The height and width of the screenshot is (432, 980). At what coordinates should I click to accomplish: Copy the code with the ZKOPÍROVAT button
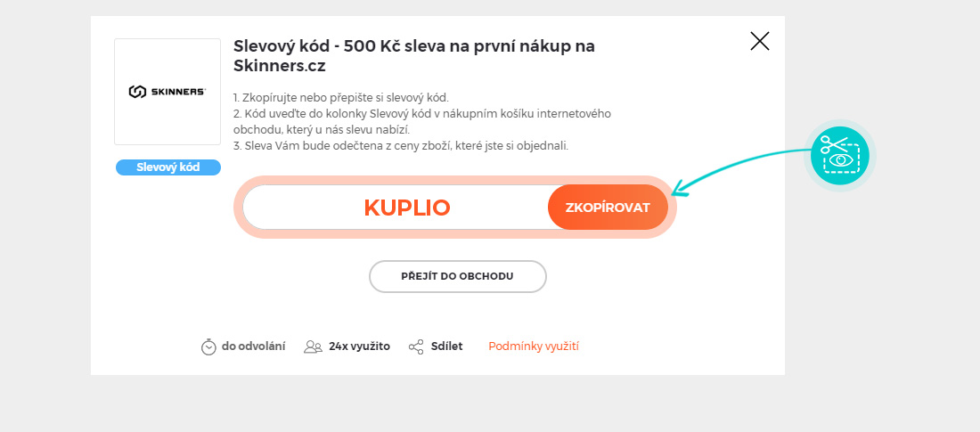608,207
